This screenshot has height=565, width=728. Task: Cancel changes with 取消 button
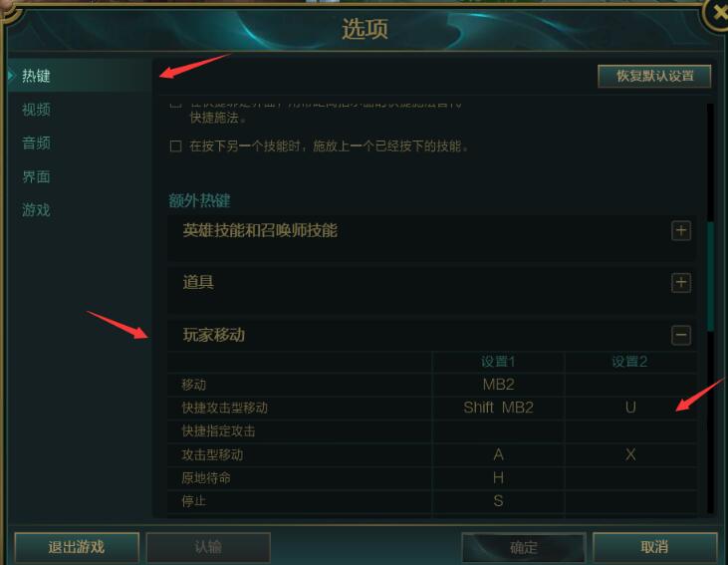655,547
